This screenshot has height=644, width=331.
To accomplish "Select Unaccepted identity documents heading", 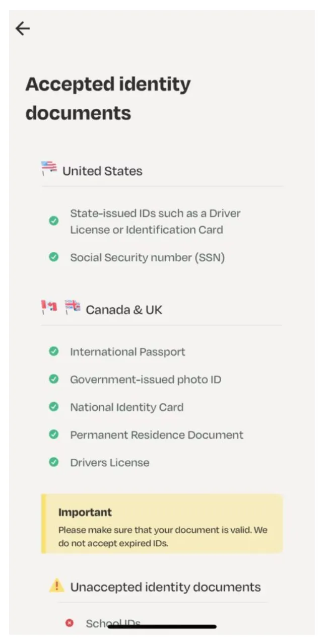I will pos(165,587).
